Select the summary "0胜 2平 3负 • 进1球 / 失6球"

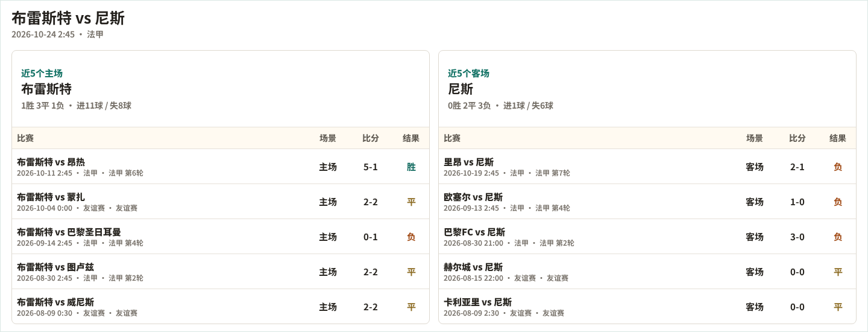click(x=500, y=106)
